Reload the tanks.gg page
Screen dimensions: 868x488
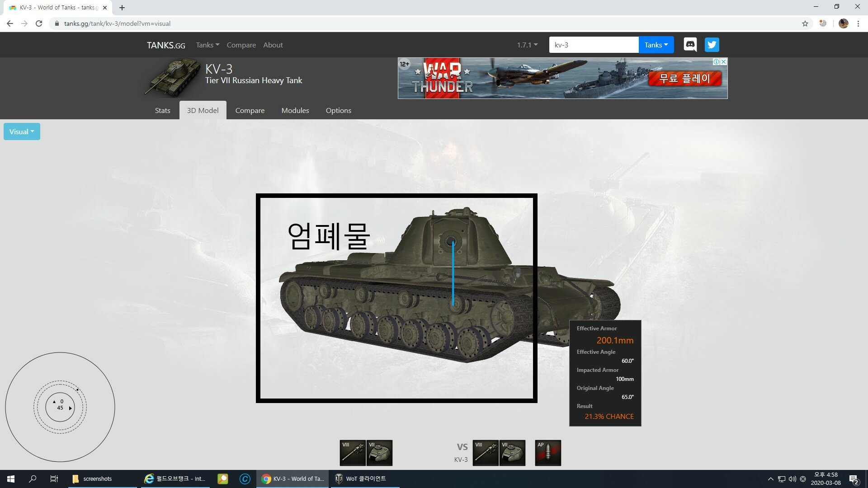(39, 23)
